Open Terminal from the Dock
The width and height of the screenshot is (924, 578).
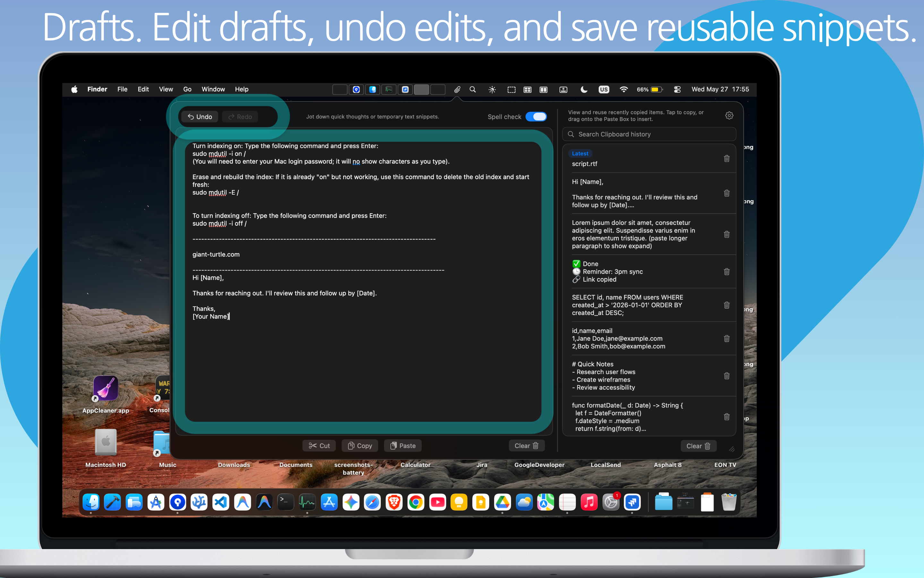pyautogui.click(x=286, y=502)
